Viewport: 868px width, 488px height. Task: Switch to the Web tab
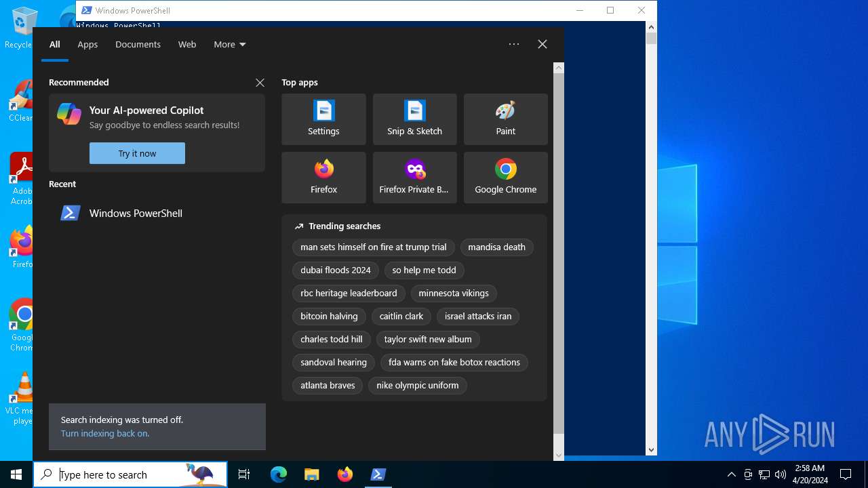(187, 44)
